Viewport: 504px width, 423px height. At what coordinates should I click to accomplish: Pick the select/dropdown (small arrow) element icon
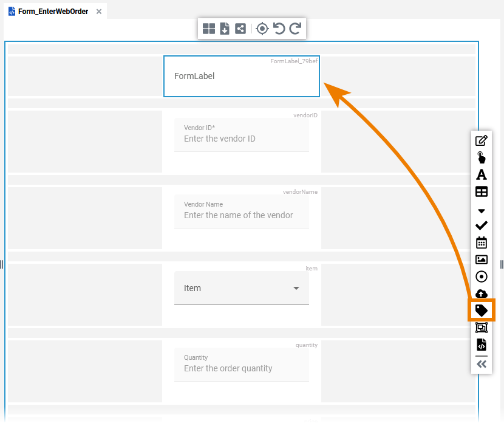click(482, 211)
